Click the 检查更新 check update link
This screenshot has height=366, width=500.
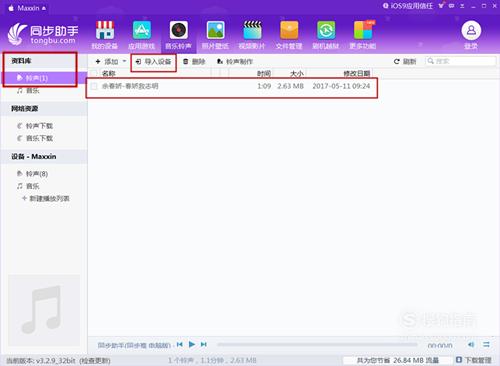click(95, 360)
